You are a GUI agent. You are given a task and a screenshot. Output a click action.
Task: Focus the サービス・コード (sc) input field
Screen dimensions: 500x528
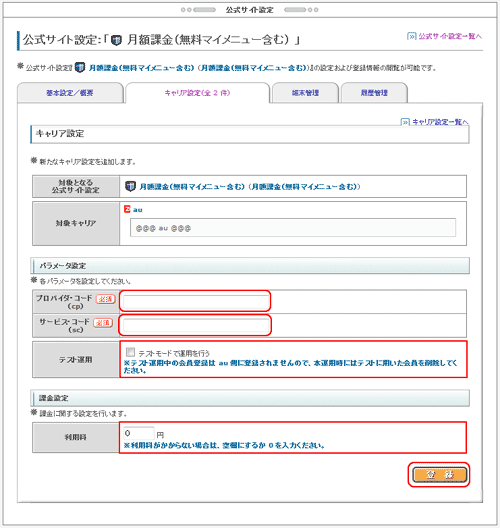point(195,325)
